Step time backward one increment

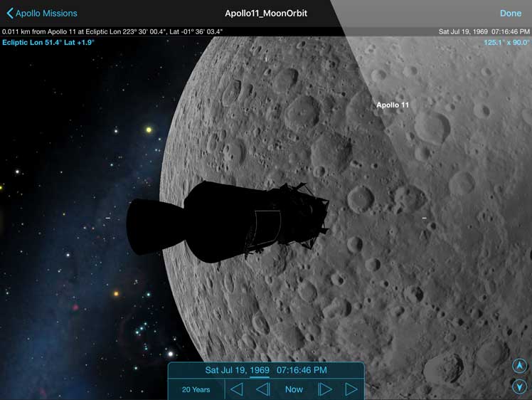click(263, 389)
